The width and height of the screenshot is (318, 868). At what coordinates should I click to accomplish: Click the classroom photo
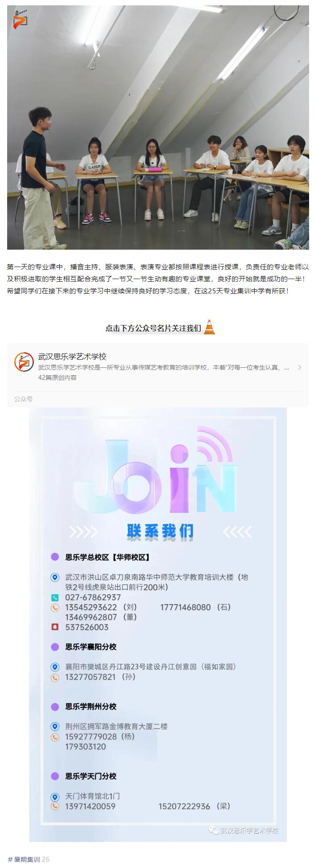click(x=158, y=128)
